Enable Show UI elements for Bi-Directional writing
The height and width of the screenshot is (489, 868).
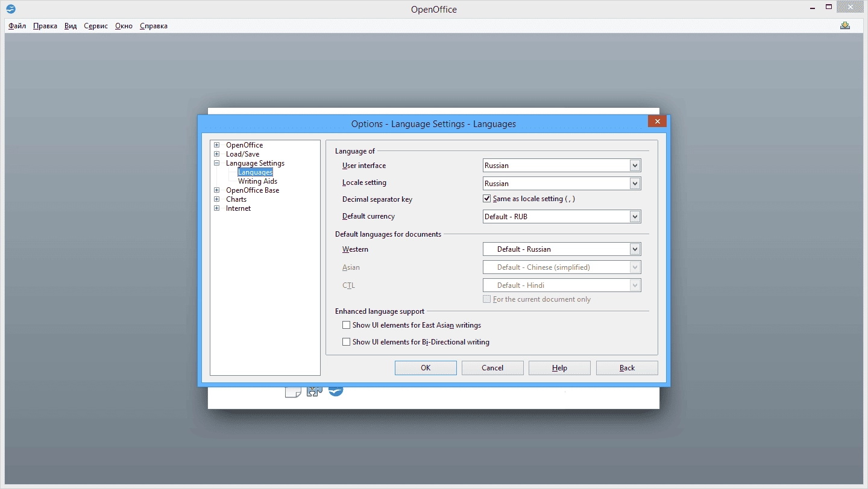click(x=346, y=342)
